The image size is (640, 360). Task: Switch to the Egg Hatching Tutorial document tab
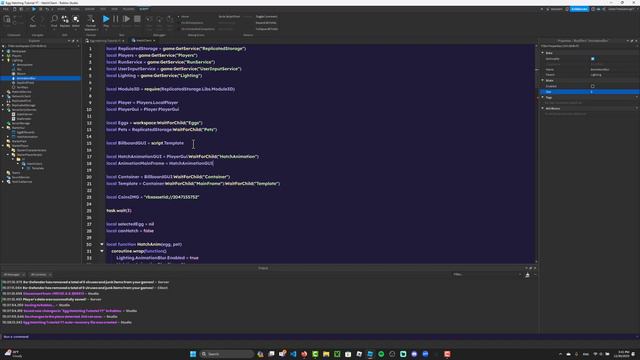pos(105,41)
